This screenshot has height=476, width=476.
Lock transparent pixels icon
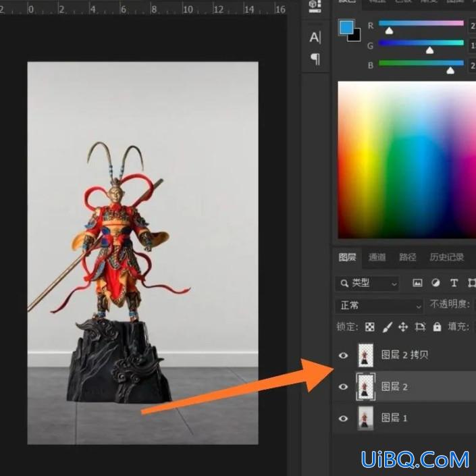(369, 327)
